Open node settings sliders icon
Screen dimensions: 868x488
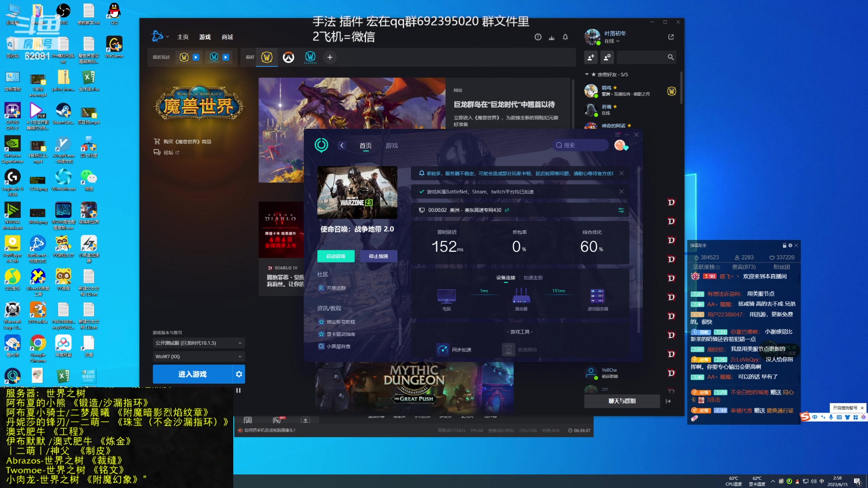click(x=621, y=210)
